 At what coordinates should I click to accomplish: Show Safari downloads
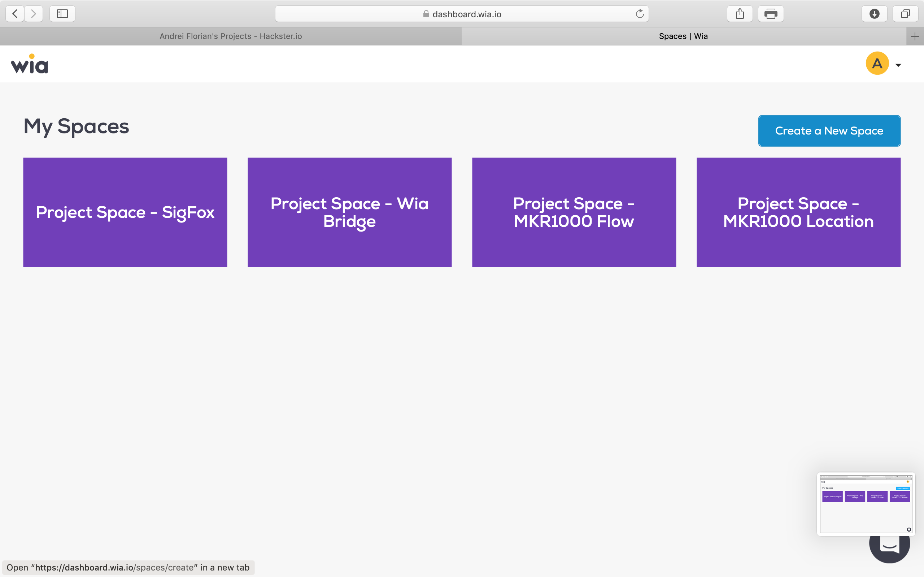(x=874, y=14)
